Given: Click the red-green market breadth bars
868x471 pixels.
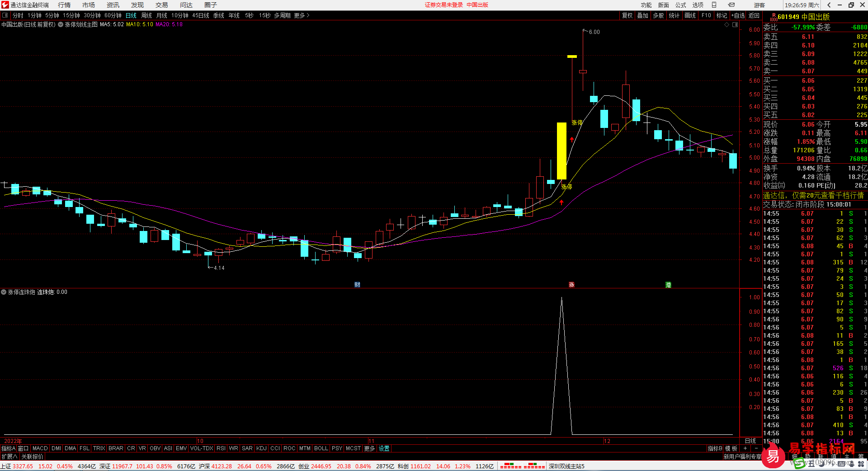Looking at the screenshot, I should pos(523,466).
